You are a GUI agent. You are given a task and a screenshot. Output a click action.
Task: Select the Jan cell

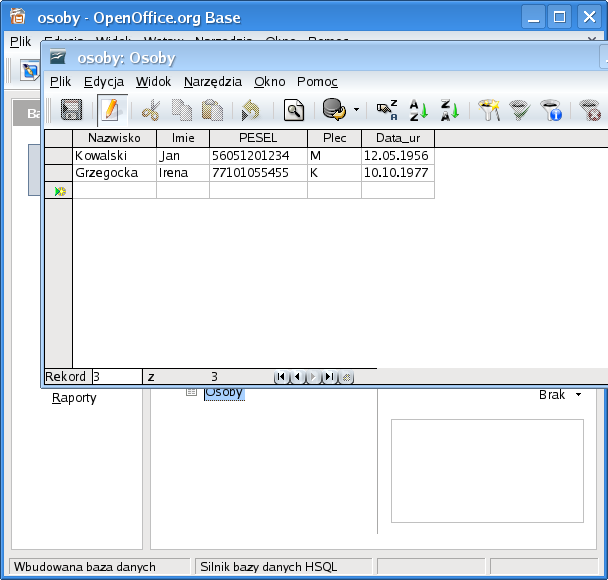point(183,156)
